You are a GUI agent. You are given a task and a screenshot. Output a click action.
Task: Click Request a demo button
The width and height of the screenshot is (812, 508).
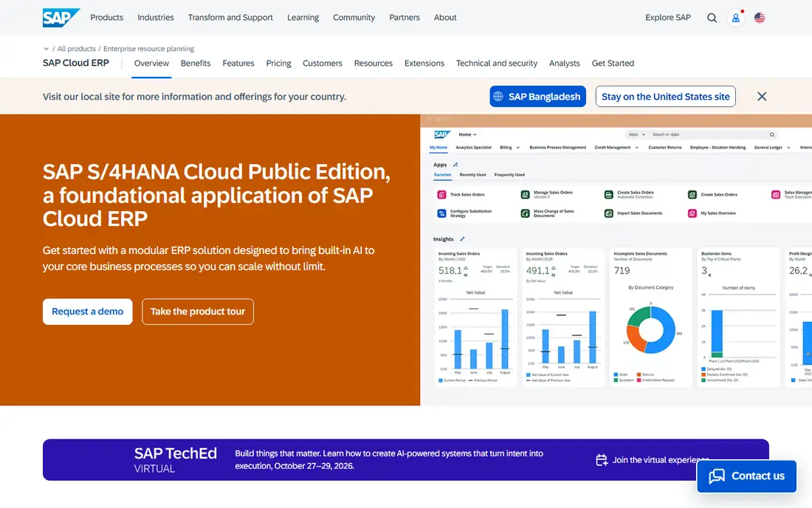[88, 312]
